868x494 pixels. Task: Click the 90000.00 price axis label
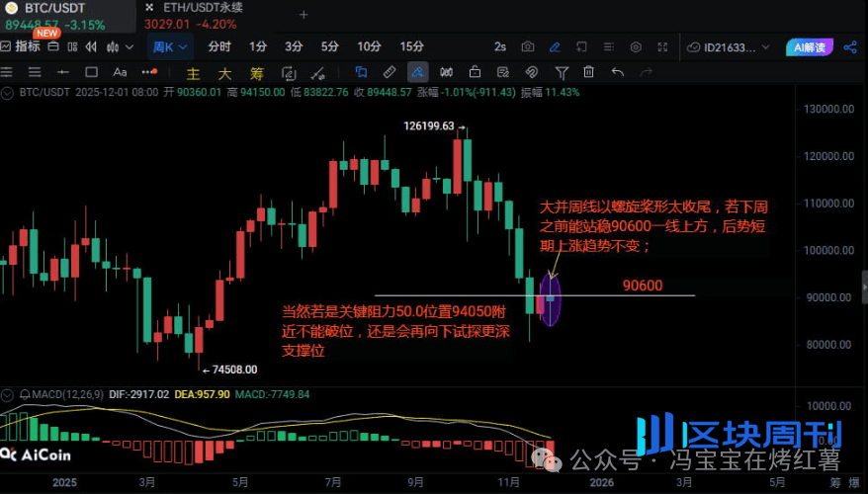(828, 297)
